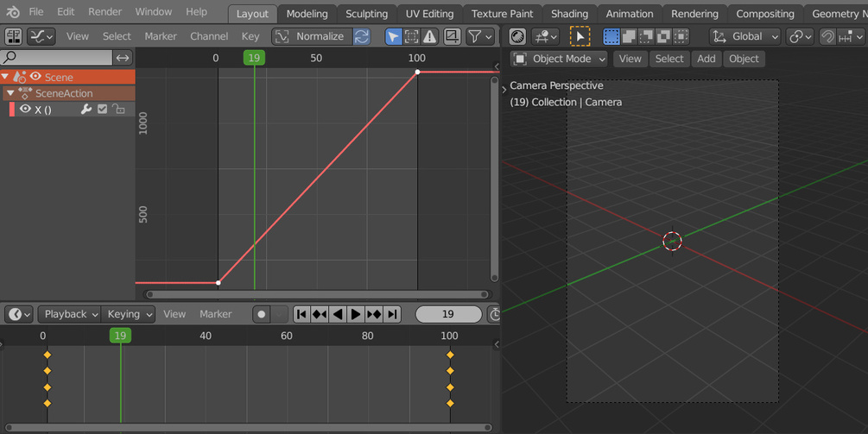The height and width of the screenshot is (434, 868).
Task: Click the Graph Editor vertical scrollbar
Action: pyautogui.click(x=494, y=179)
